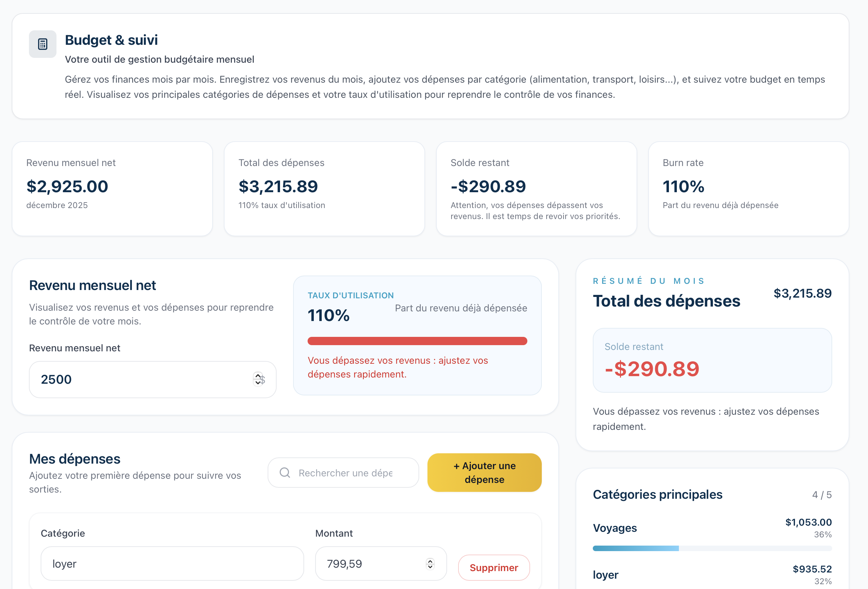This screenshot has width=868, height=589.
Task: Decrease income with the stepper down arrow
Action: 258,383
